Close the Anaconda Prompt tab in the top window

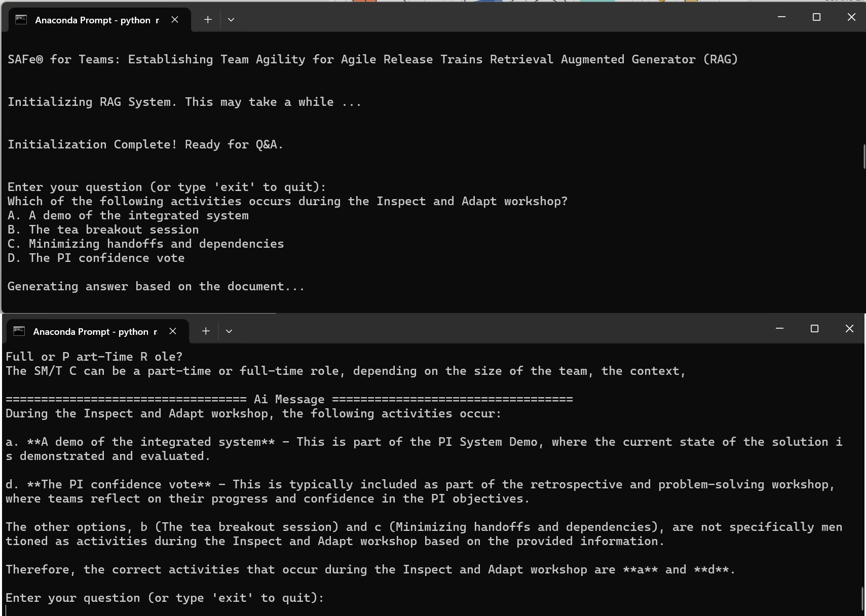coord(175,20)
